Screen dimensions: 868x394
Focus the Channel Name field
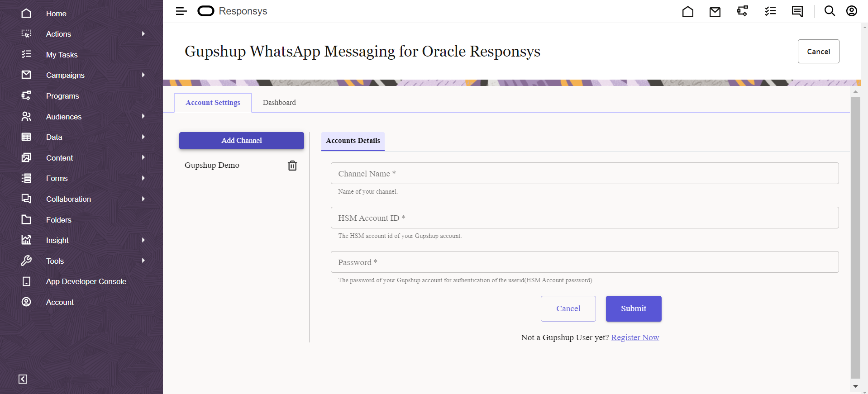(x=585, y=173)
